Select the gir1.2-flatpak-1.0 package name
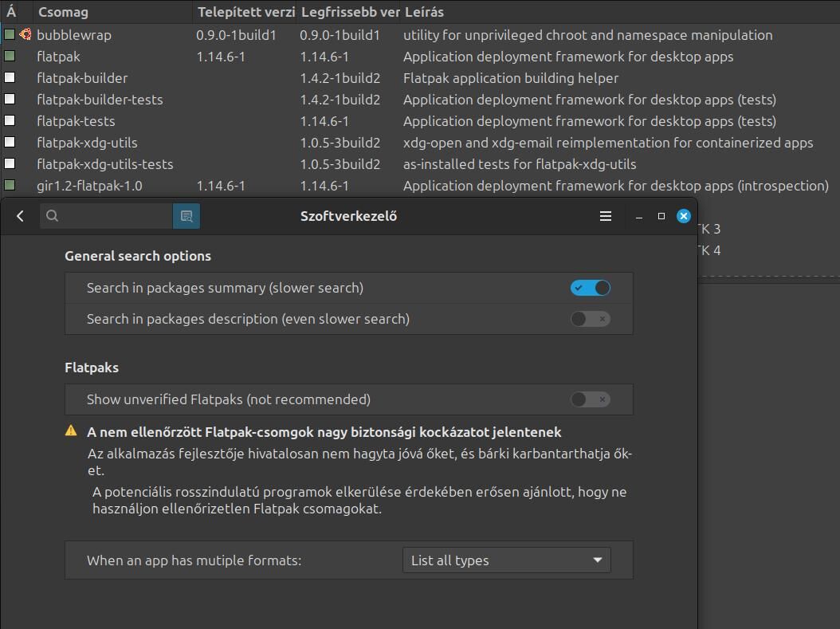This screenshot has height=629, width=840. tap(89, 186)
